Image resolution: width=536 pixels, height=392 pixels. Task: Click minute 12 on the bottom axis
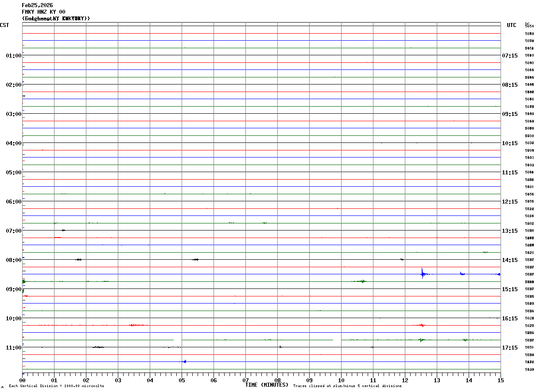click(405, 380)
